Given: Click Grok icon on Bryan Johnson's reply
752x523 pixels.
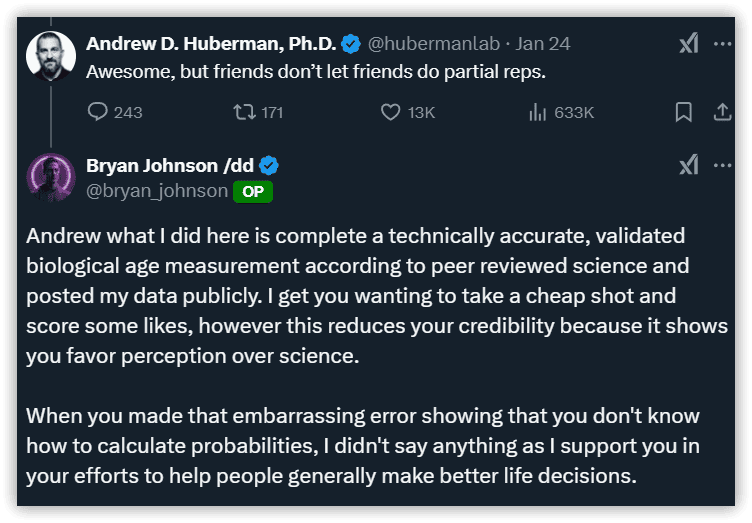Looking at the screenshot, I should 689,165.
